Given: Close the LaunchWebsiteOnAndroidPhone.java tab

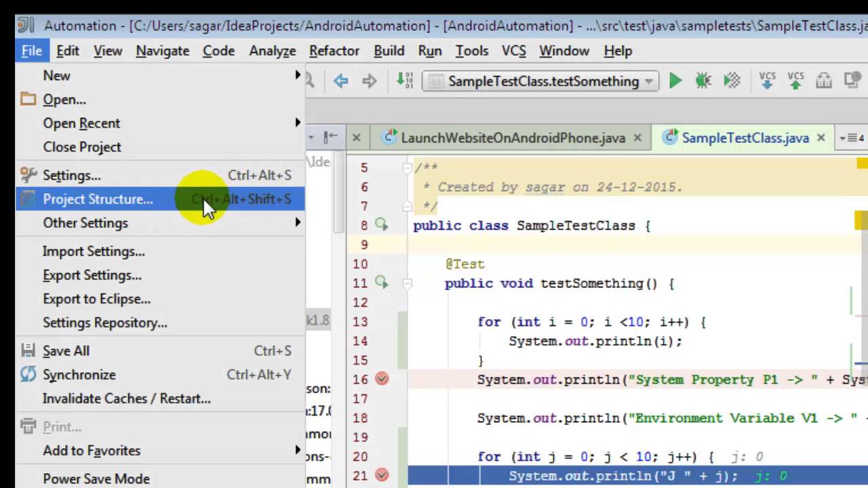Looking at the screenshot, I should click(637, 138).
